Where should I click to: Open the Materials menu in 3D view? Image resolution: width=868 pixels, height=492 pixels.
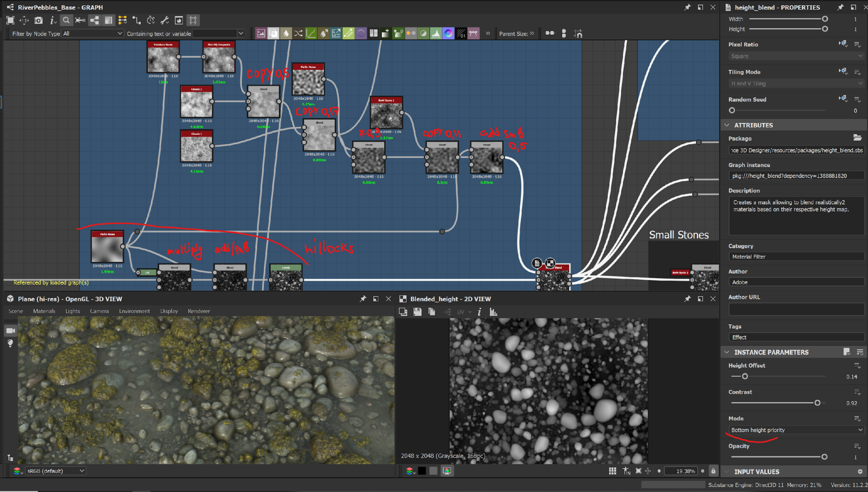point(44,311)
